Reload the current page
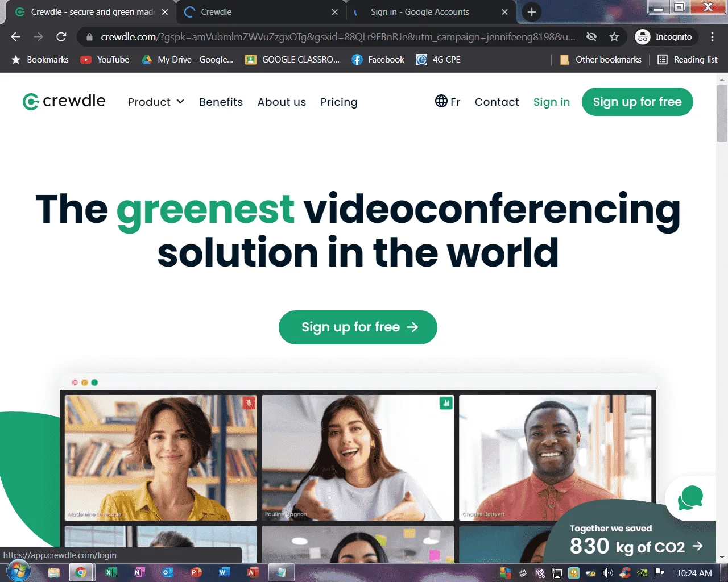Screen dimensions: 728x582 click(61, 37)
